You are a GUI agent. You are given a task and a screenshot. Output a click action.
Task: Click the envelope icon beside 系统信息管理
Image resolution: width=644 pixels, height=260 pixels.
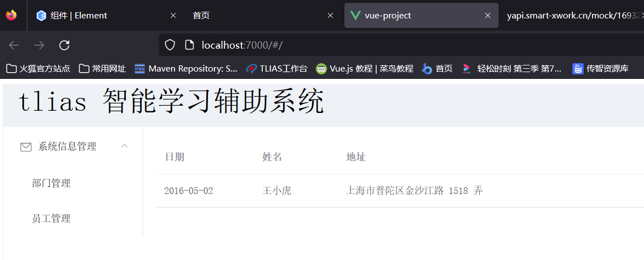[x=26, y=147]
